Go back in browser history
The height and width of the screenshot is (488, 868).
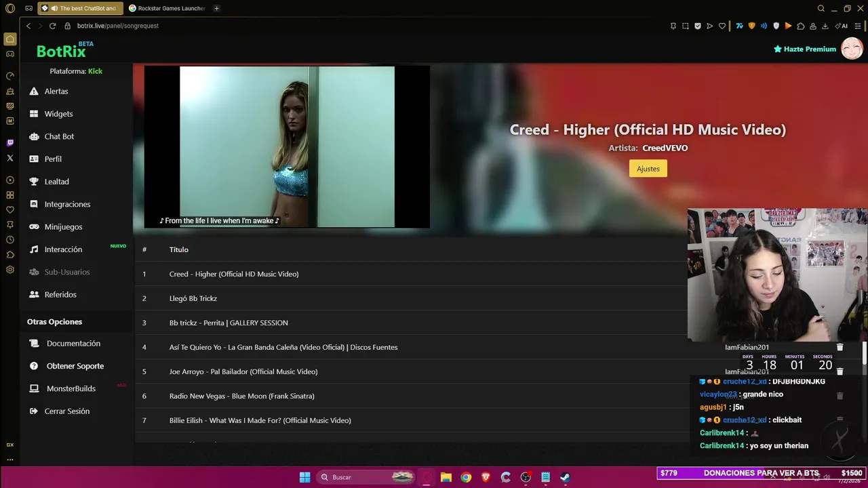pyautogui.click(x=28, y=26)
